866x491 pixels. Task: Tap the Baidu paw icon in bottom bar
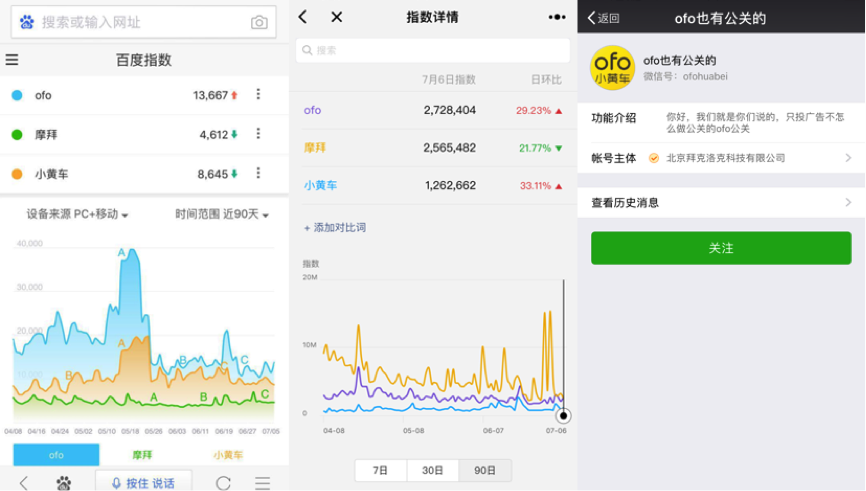coord(64,483)
